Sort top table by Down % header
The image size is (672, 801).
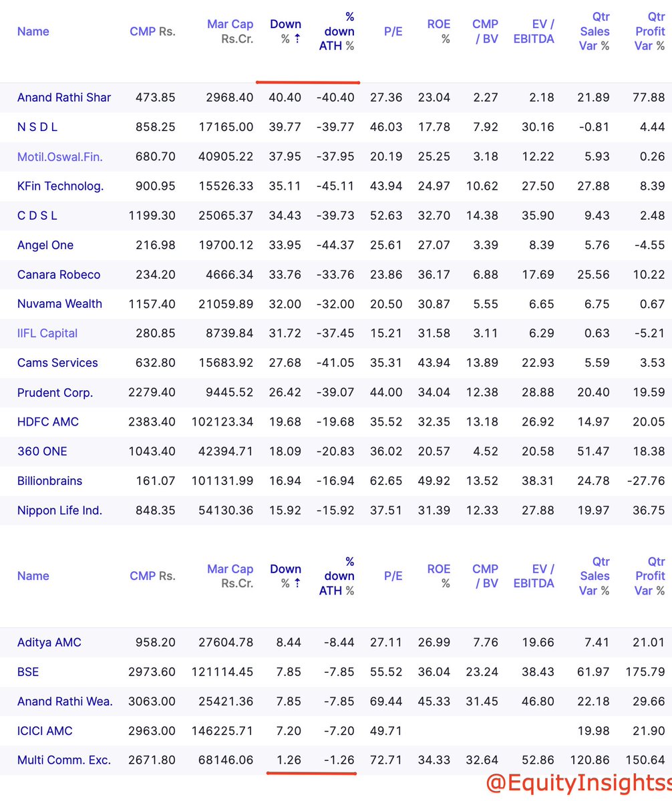point(285,31)
